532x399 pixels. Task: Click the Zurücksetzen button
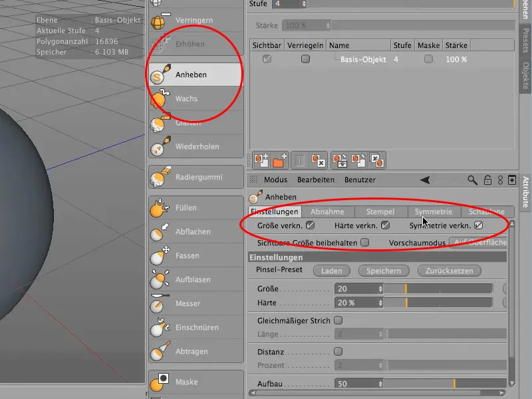[450, 271]
